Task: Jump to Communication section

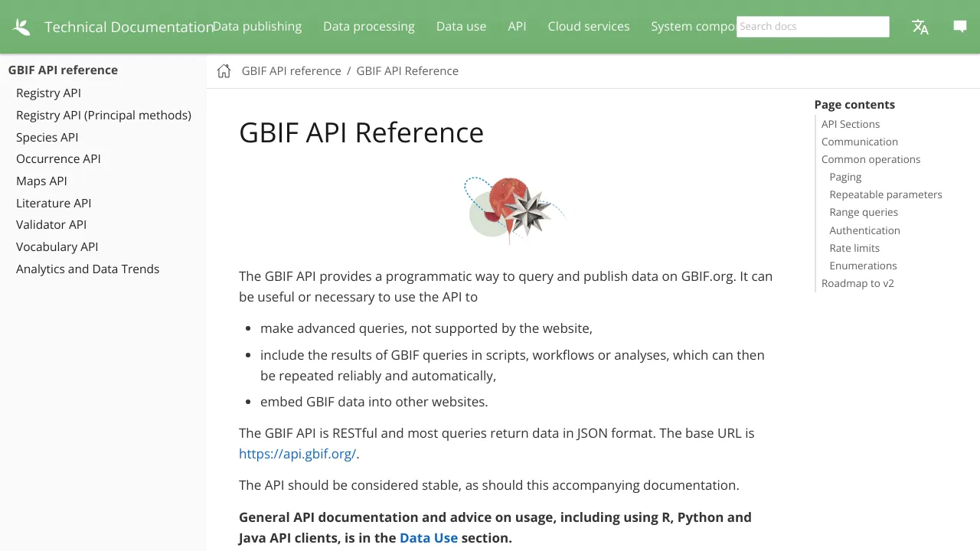Action: coord(860,142)
